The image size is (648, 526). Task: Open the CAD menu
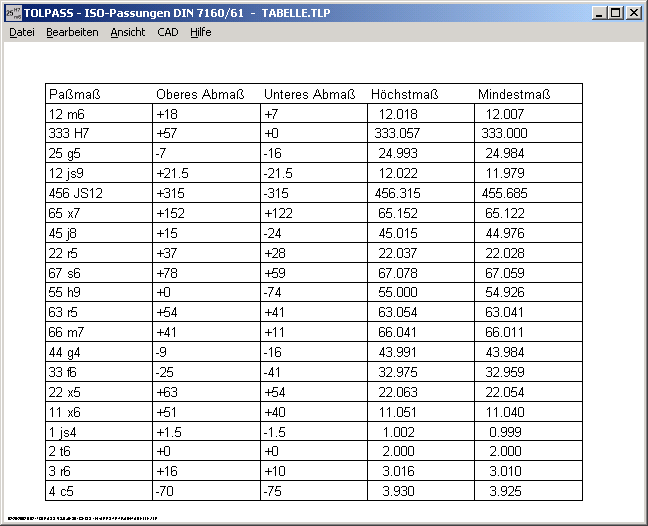[168, 32]
